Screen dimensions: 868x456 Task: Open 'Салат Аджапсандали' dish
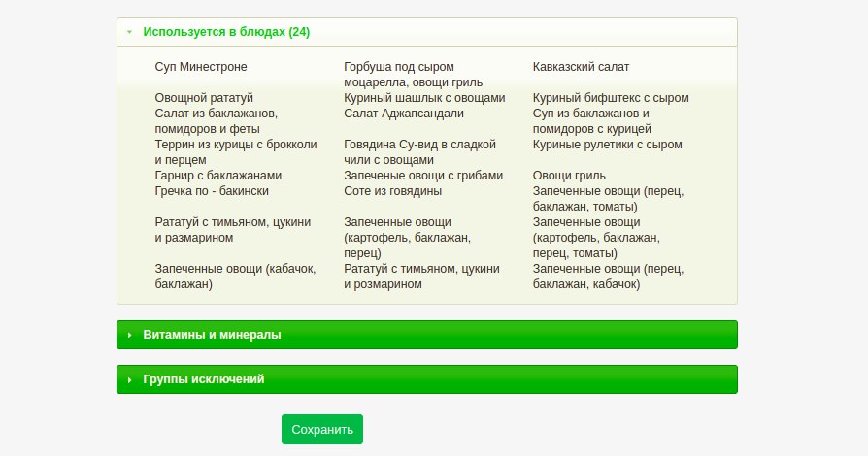point(404,114)
